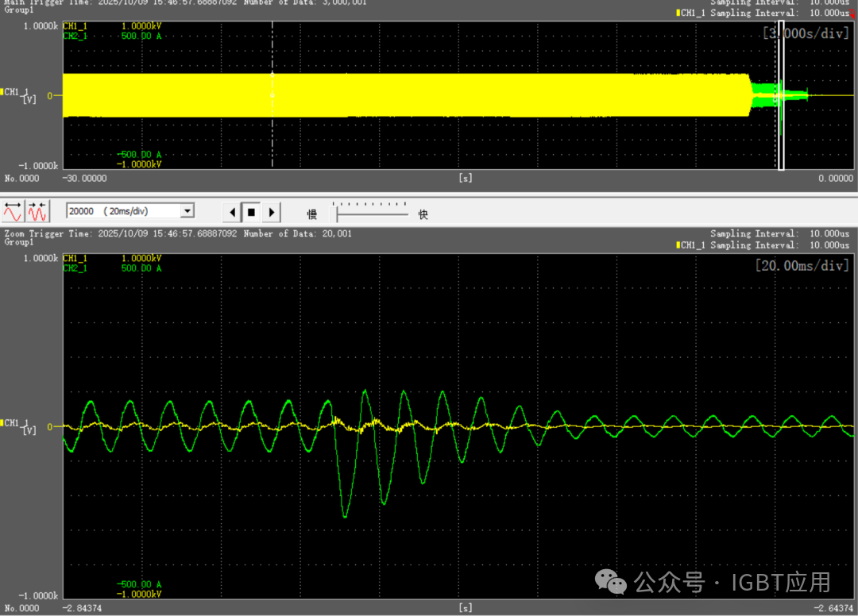
Task: Click the expand waveform horizontally icon
Action: point(13,211)
